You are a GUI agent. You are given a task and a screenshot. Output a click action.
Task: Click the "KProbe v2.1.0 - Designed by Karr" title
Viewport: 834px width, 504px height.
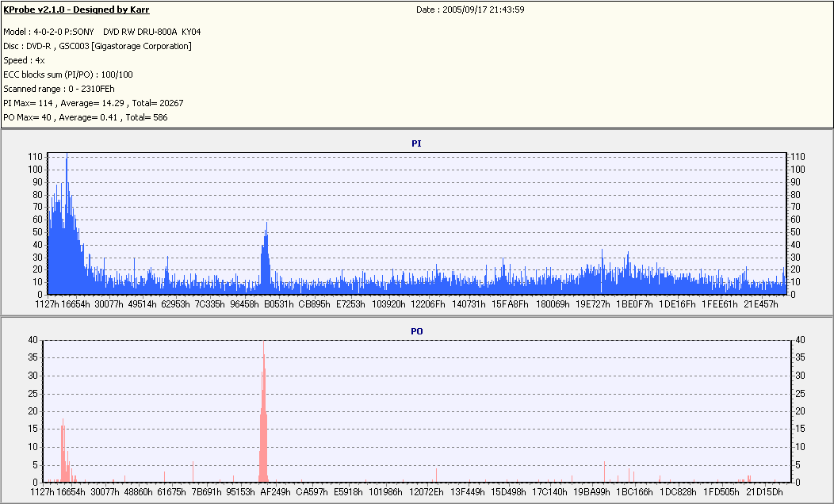tap(76, 10)
